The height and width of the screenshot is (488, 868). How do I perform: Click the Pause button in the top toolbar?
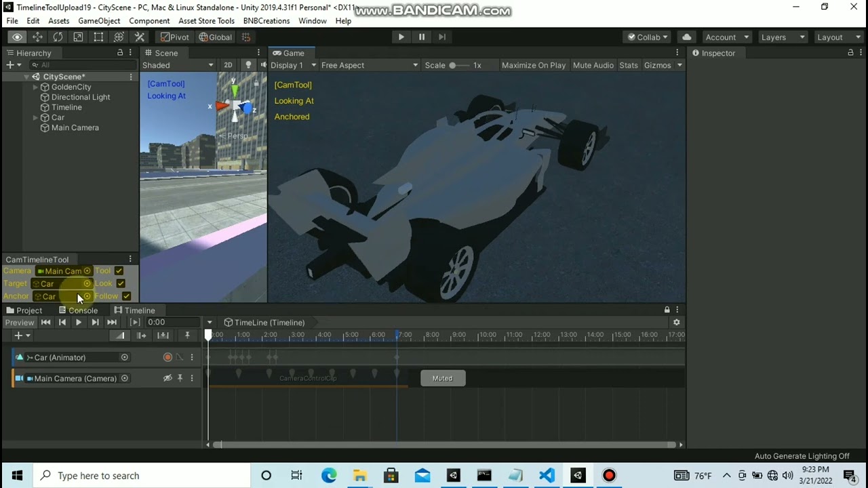click(x=421, y=37)
